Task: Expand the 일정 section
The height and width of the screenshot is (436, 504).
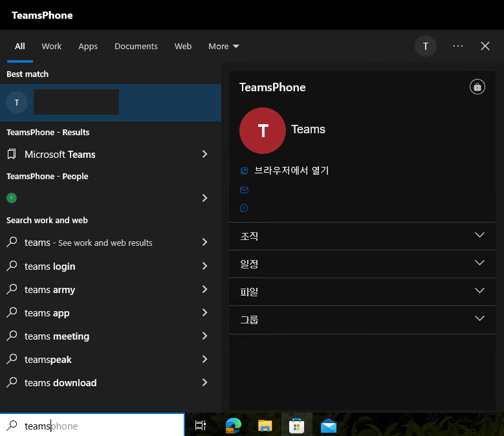Action: pyautogui.click(x=362, y=264)
